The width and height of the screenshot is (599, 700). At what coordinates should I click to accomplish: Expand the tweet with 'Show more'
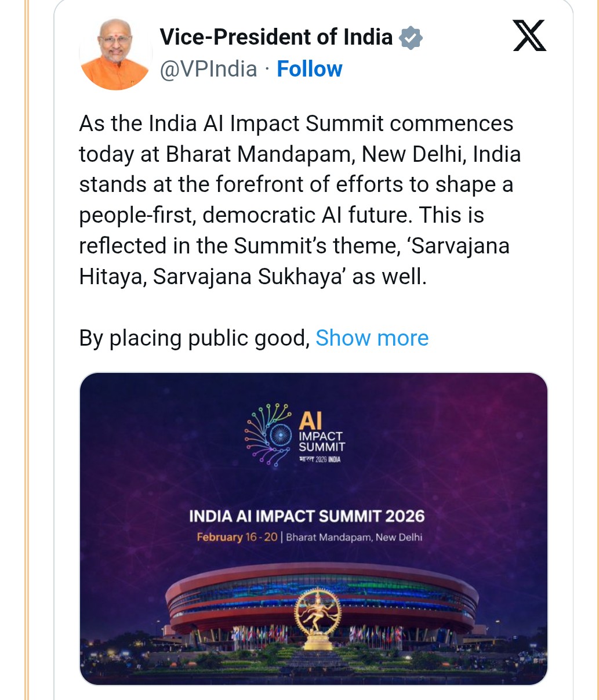point(372,338)
